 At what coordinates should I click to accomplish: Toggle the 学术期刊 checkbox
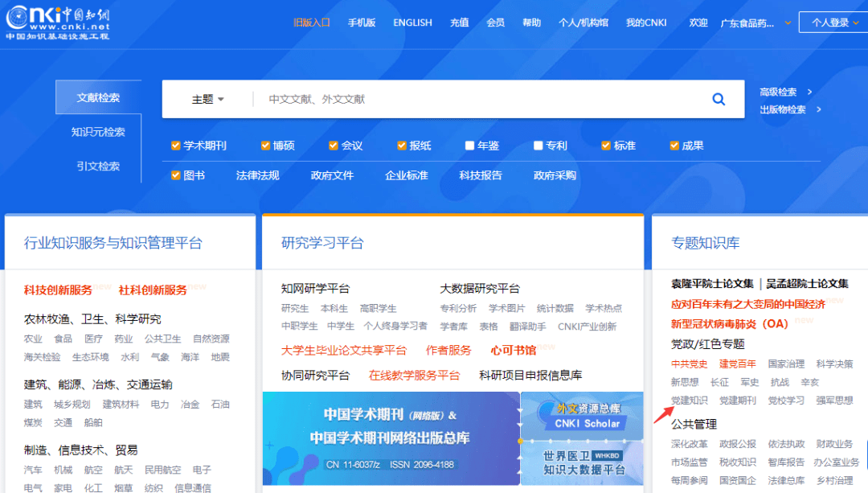point(176,146)
